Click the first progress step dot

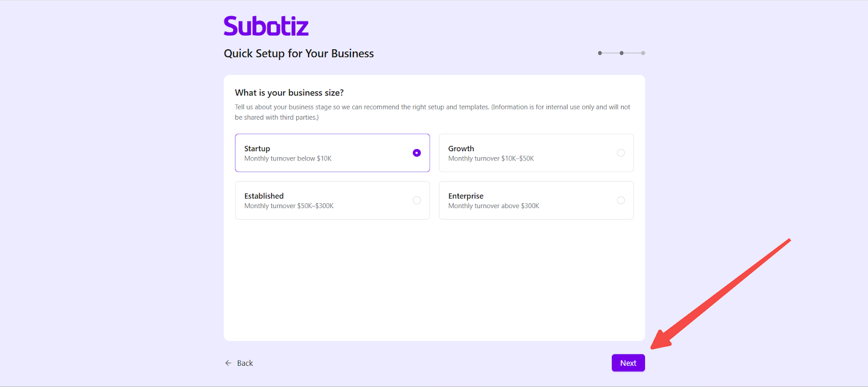tap(600, 53)
